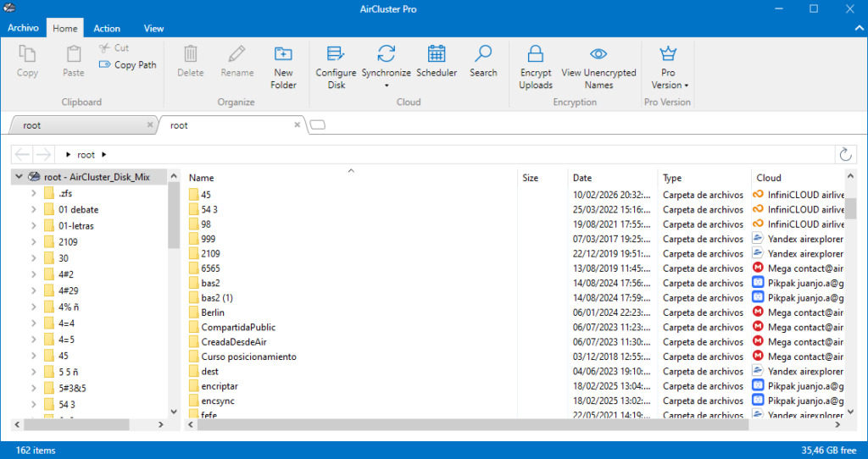The height and width of the screenshot is (459, 868).
Task: Switch to the View ribbon tab
Action: click(x=153, y=29)
